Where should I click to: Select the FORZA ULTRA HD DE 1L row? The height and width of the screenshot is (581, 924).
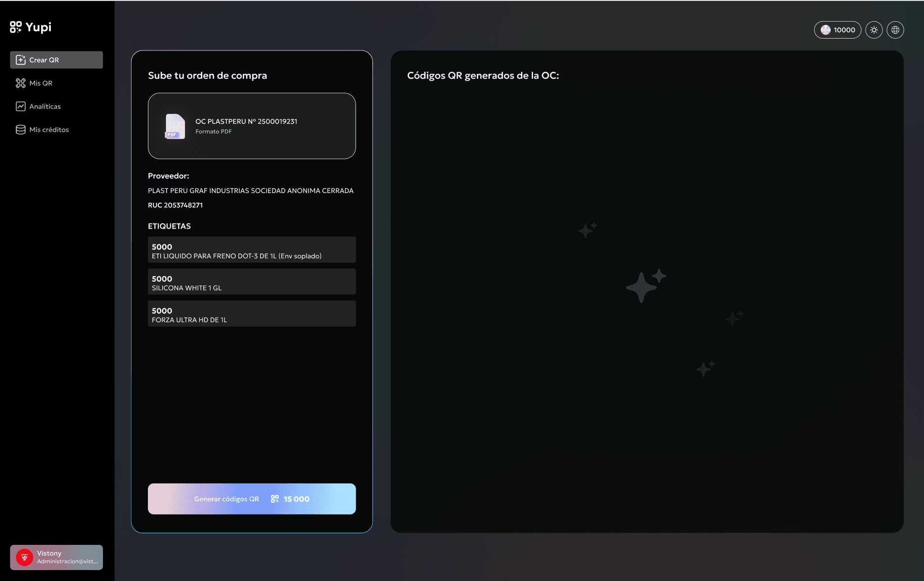252,313
